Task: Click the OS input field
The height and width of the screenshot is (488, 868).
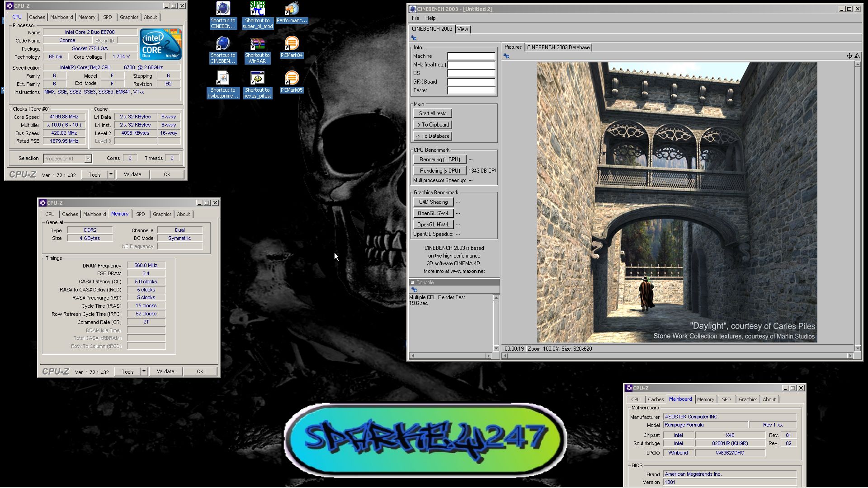Action: click(x=471, y=74)
